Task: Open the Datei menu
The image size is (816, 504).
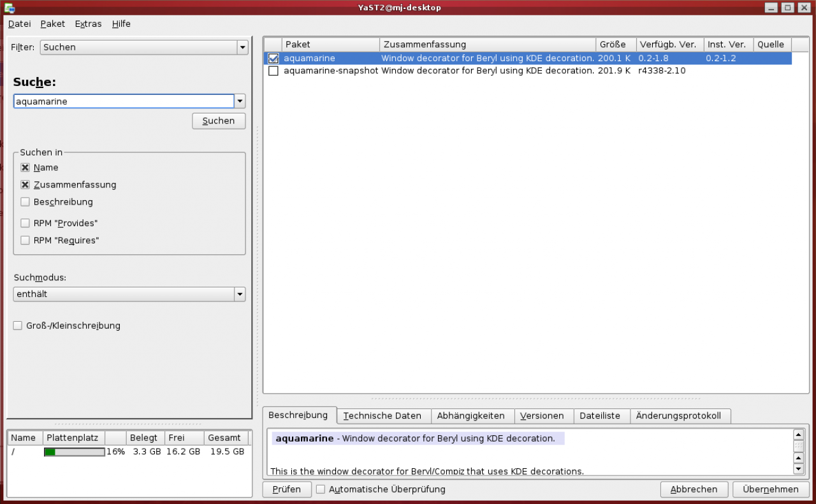Action: pyautogui.click(x=19, y=24)
